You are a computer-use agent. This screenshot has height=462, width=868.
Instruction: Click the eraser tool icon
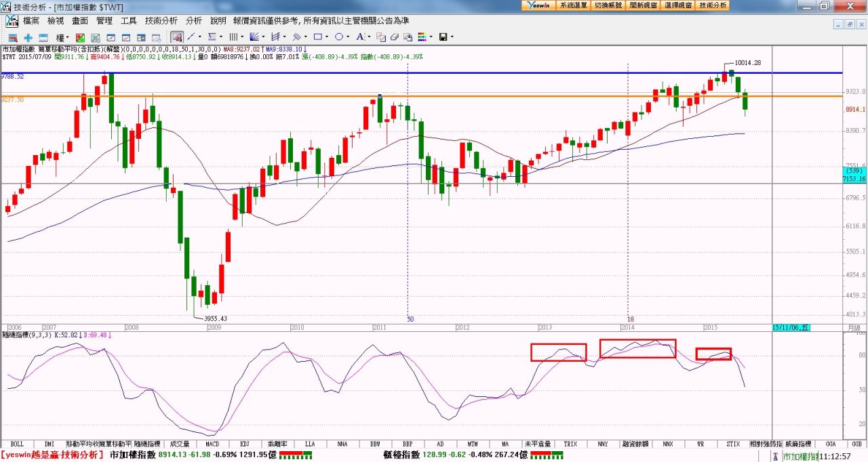click(x=394, y=37)
